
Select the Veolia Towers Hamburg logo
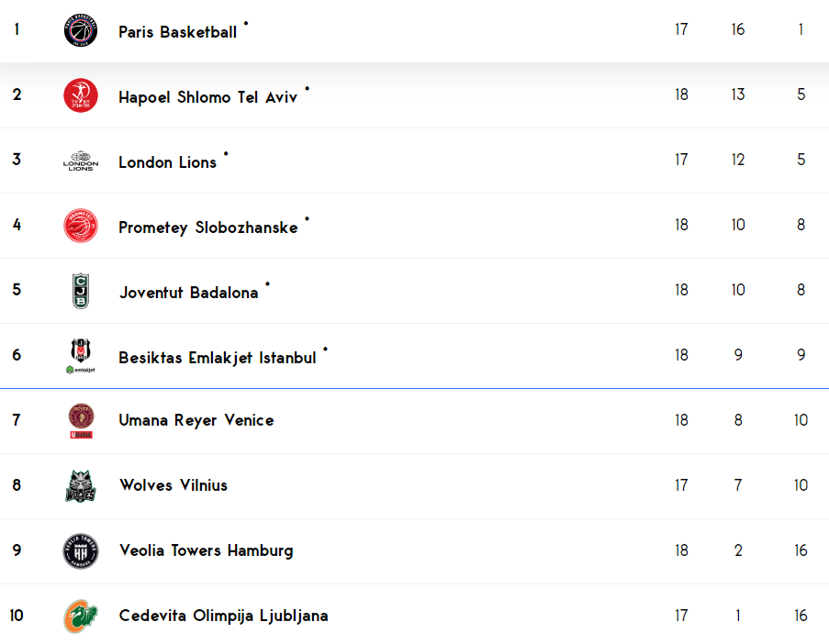(81, 551)
